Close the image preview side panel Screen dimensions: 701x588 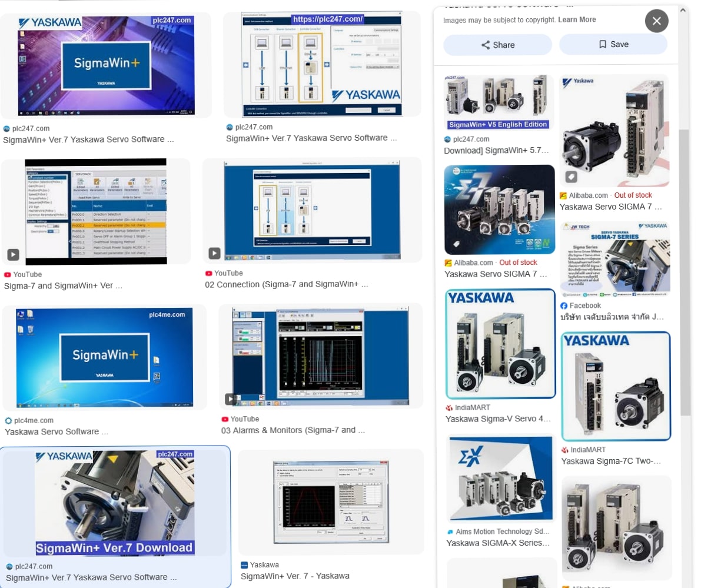point(656,21)
